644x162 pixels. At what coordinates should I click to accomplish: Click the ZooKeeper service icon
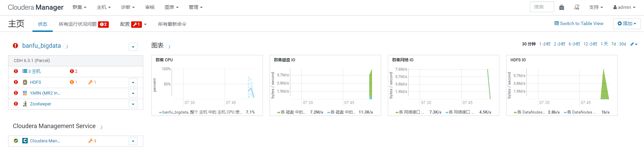point(25,104)
